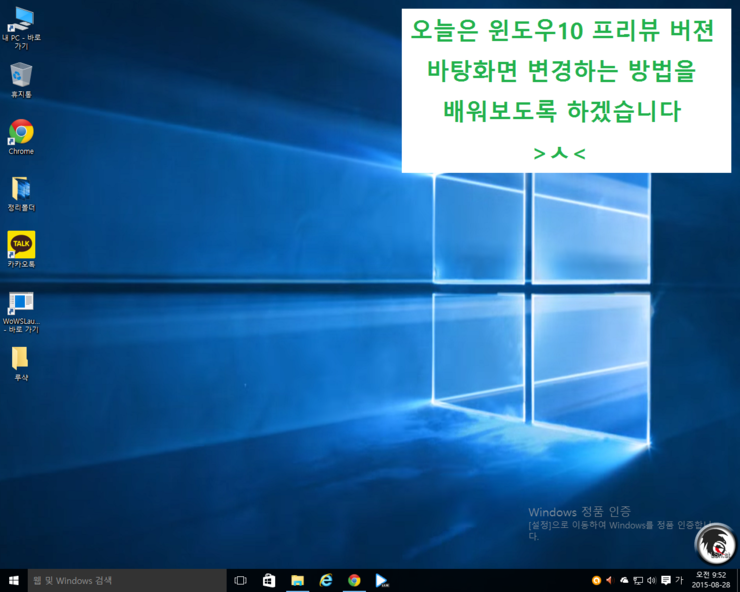Viewport: 740px width, 592px height.
Task: Open the blue play-arrow media app in taskbar
Action: pos(382,580)
